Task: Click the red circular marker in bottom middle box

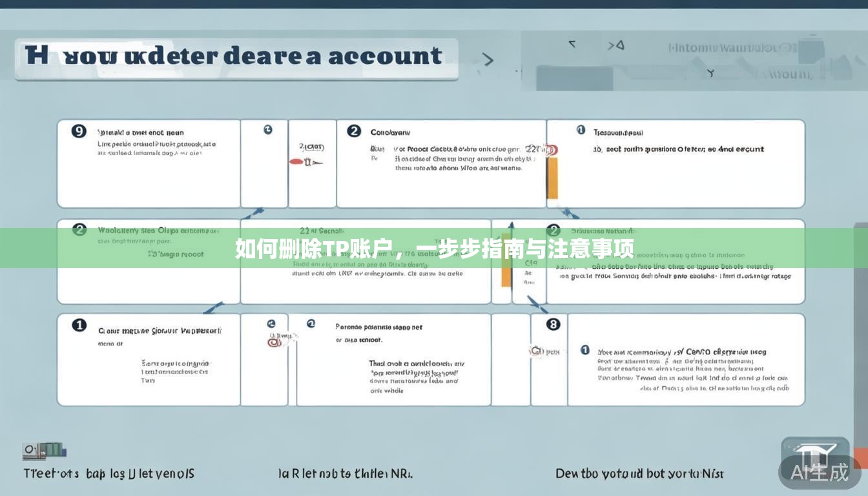Action: (274, 342)
